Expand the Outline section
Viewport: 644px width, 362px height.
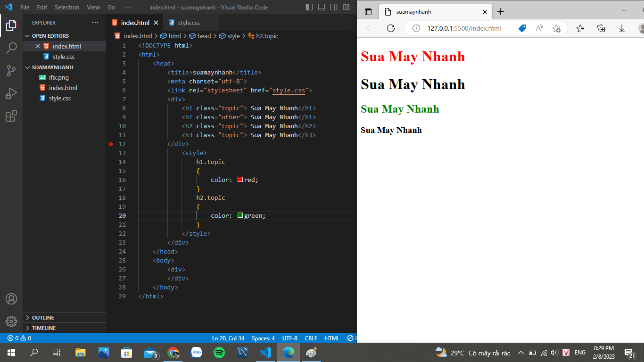64,318
